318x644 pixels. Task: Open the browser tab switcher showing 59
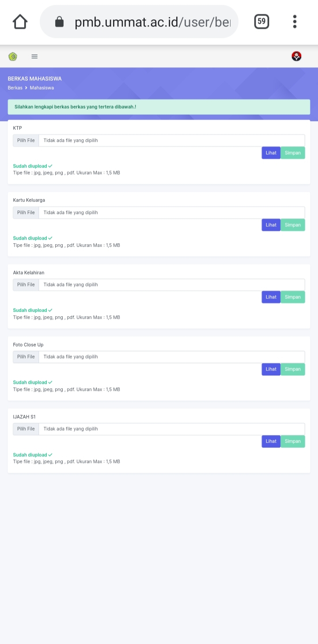(261, 21)
